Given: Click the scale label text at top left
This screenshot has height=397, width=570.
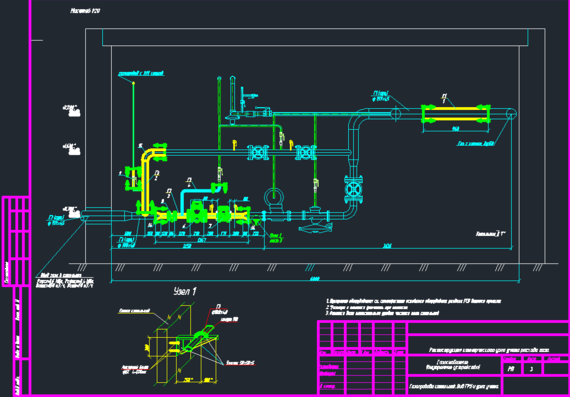Looking at the screenshot, I should [x=85, y=11].
